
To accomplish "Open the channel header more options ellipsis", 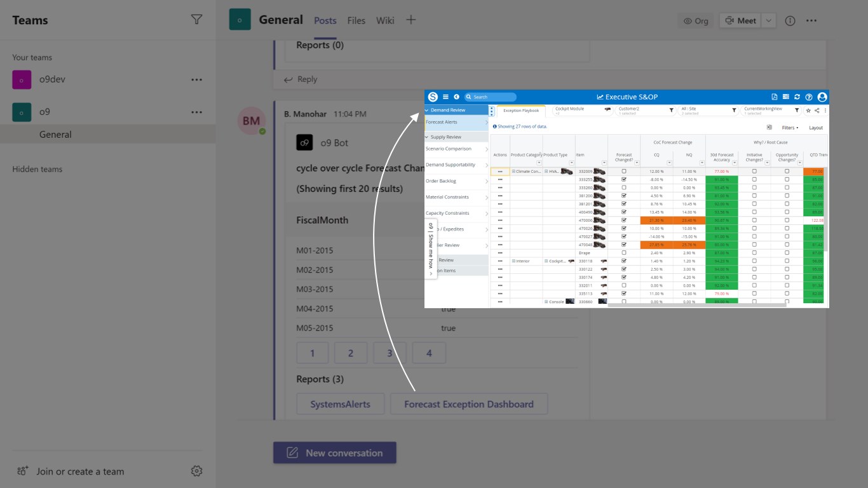I will (811, 20).
